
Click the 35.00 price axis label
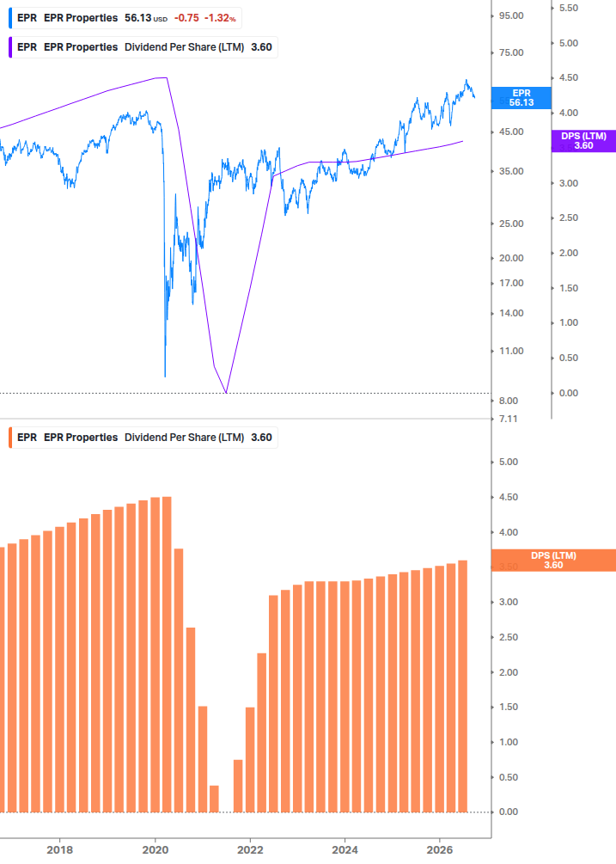(x=511, y=171)
